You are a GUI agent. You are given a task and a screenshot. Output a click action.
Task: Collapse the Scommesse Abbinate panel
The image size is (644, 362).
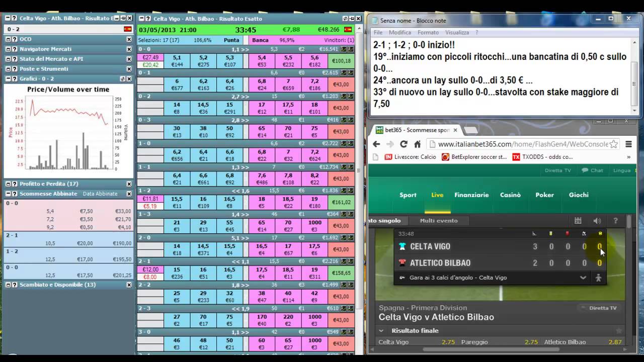click(x=9, y=194)
